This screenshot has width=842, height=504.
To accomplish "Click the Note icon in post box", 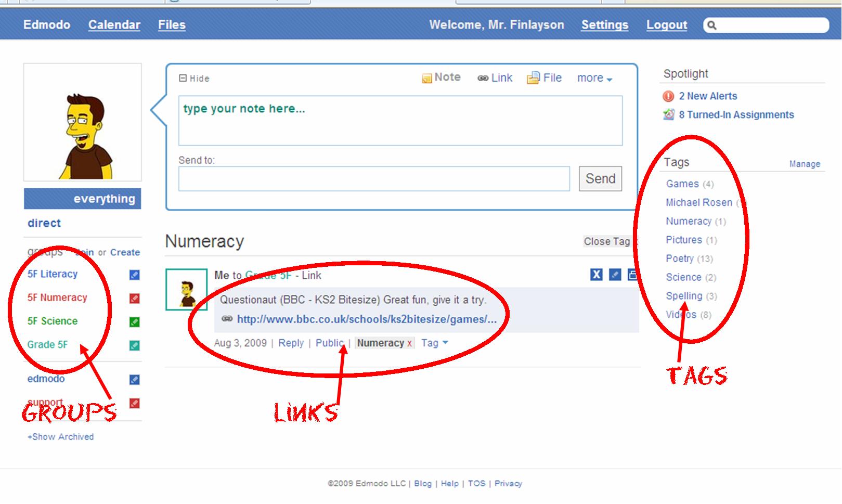I will pyautogui.click(x=426, y=78).
